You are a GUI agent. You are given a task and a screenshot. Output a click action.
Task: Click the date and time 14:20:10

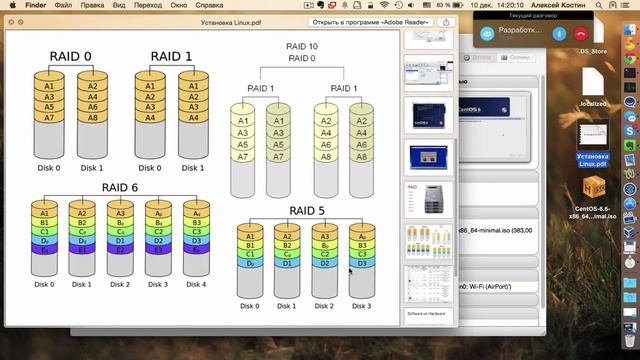pos(497,5)
